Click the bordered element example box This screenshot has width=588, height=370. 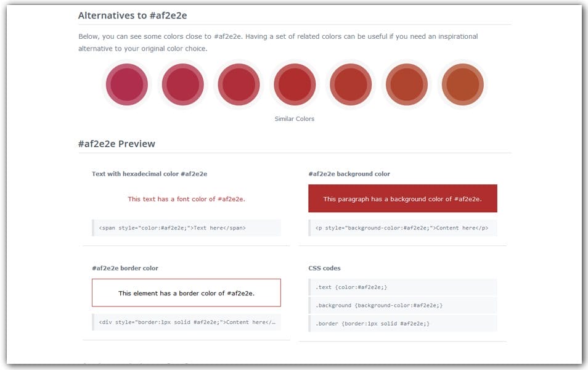187,292
